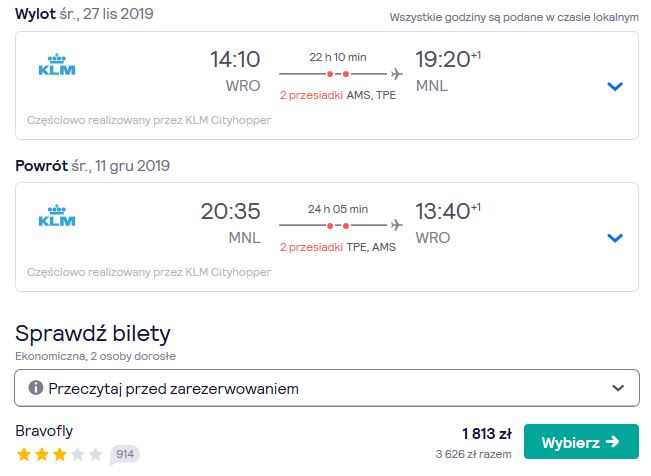The height and width of the screenshot is (476, 651).
Task: Expand return flight details chevron
Action: [x=615, y=238]
